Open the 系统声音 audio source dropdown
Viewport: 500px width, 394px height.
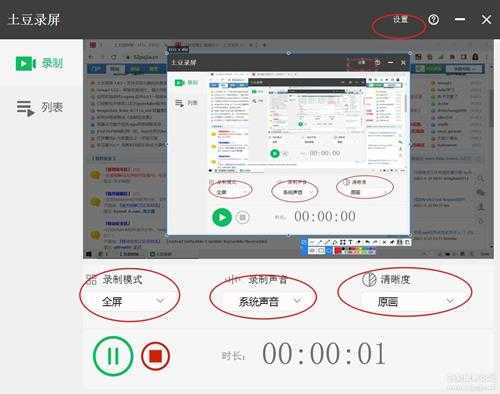268,301
